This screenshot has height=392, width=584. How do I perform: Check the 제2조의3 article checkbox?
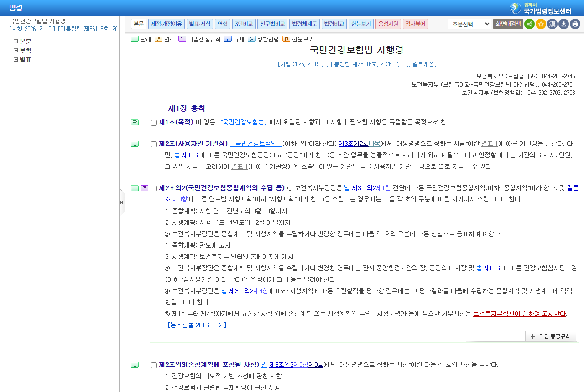pos(154,365)
